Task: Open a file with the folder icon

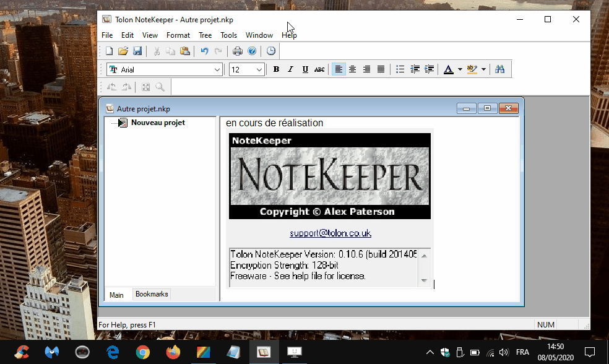Action: pos(123,51)
